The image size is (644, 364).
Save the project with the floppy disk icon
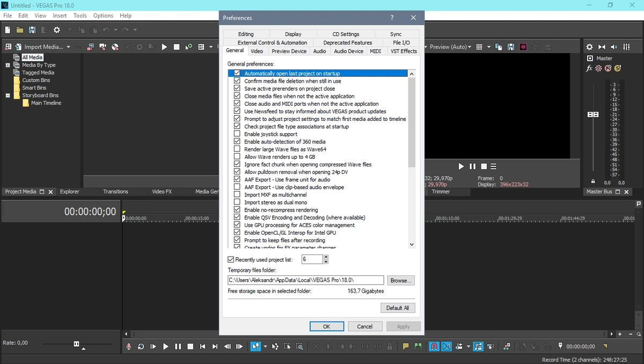pyautogui.click(x=32, y=30)
